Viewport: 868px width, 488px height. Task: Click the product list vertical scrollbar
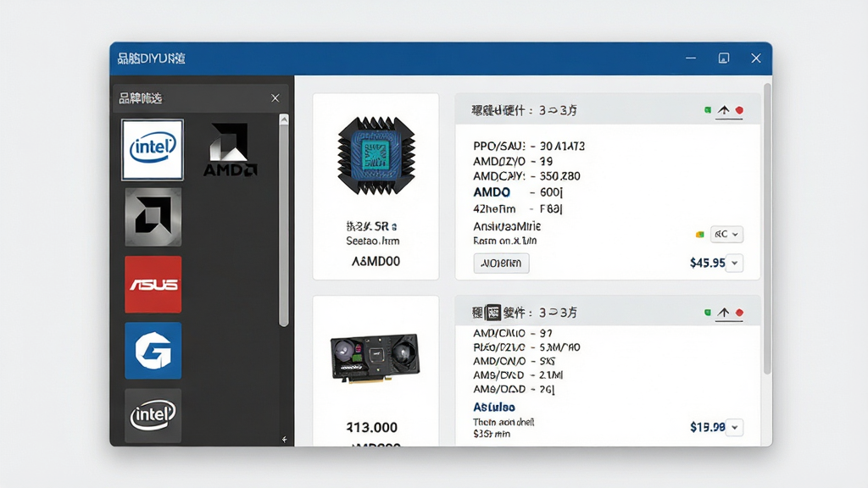767,230
